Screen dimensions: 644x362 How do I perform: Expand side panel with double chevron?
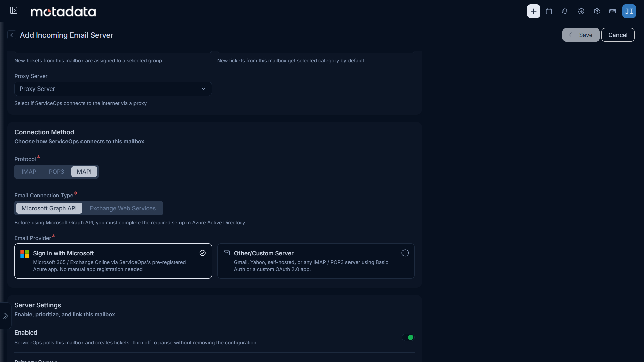point(6,316)
